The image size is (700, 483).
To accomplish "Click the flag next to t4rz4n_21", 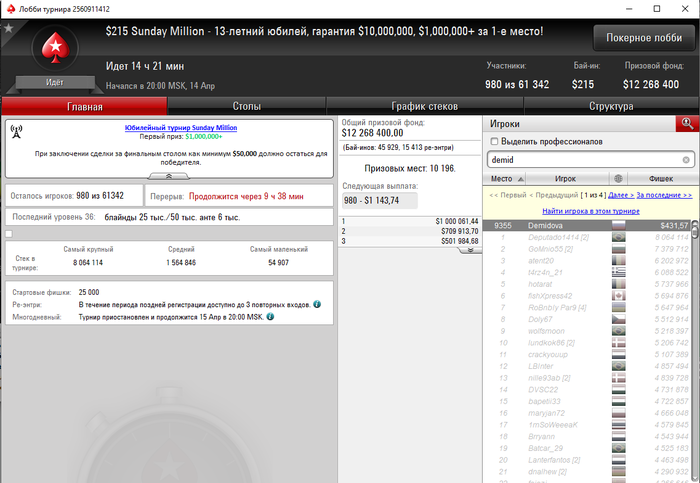I will coord(618,272).
